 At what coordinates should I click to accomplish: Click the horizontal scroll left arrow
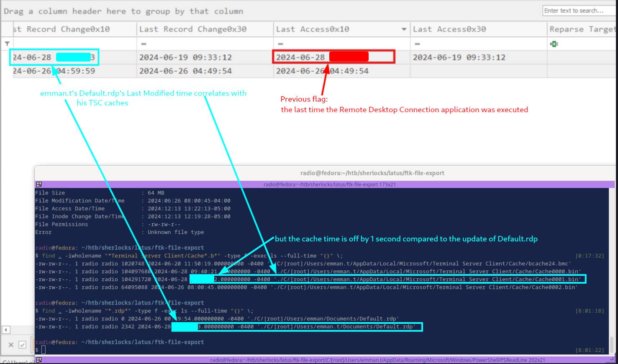6,330
